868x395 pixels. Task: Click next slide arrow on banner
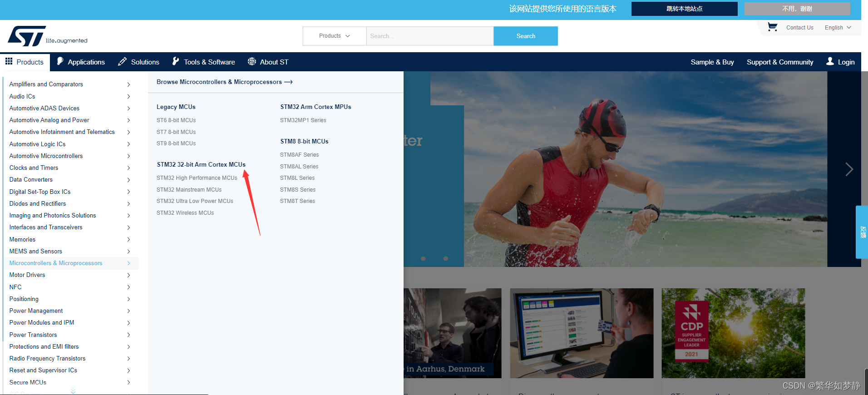[849, 169]
